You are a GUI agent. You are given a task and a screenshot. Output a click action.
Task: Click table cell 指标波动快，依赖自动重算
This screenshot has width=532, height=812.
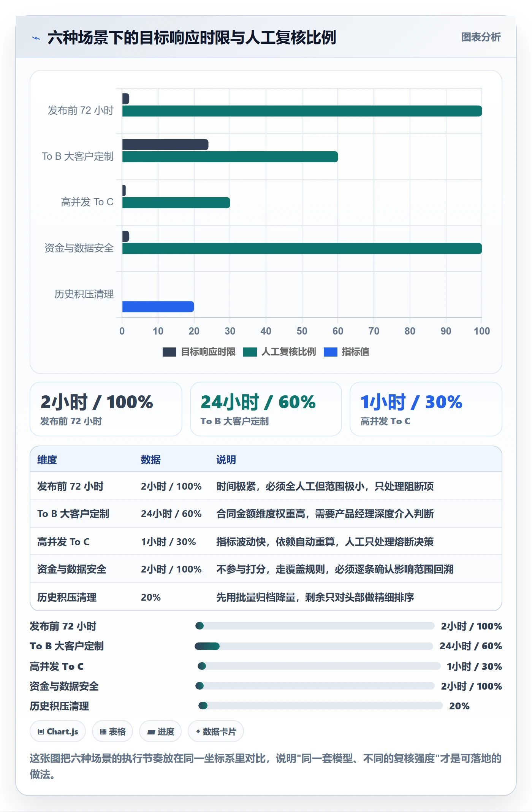[325, 542]
